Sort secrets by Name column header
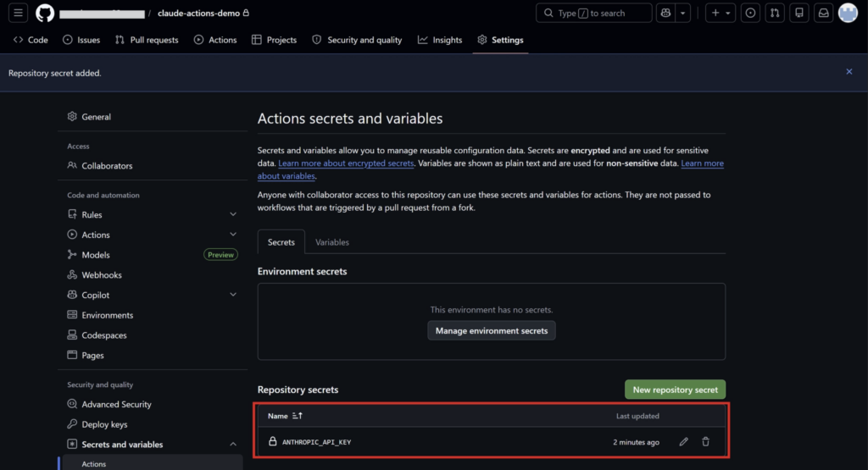Viewport: 868px width, 470px height. point(285,416)
